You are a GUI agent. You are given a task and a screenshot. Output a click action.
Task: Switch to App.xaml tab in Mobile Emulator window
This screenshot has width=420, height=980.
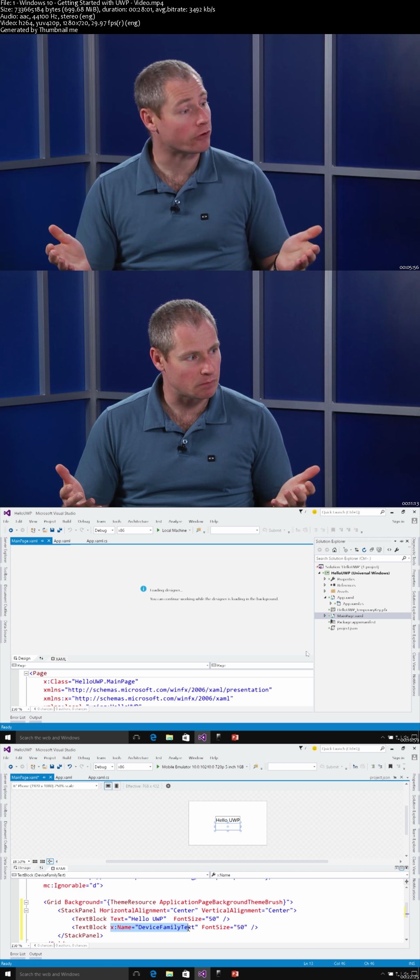click(64, 777)
